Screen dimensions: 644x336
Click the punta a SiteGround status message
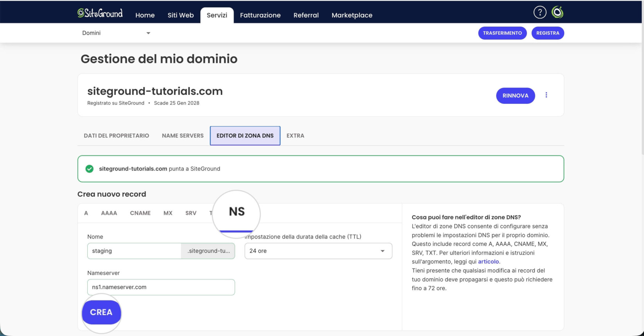point(160,169)
